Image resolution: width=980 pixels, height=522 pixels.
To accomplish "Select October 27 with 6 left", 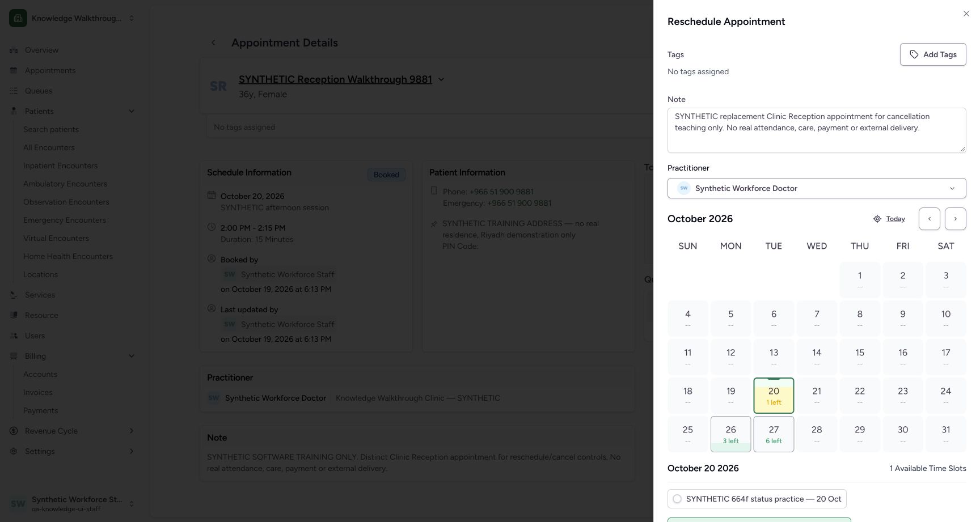I will pyautogui.click(x=774, y=434).
